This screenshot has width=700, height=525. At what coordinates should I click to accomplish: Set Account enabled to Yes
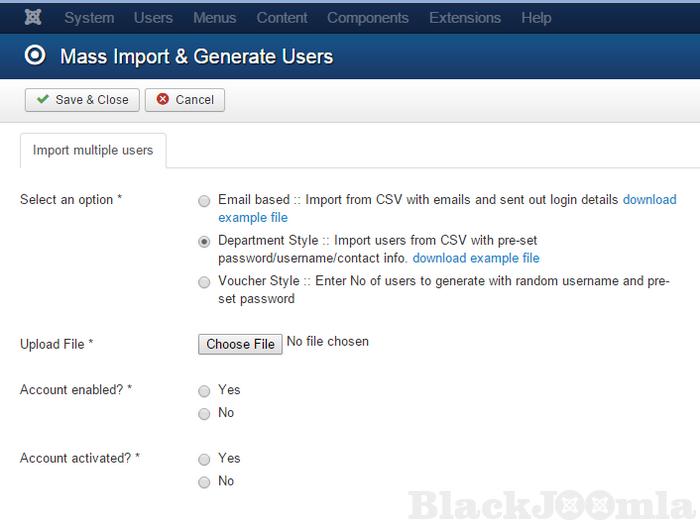(204, 391)
